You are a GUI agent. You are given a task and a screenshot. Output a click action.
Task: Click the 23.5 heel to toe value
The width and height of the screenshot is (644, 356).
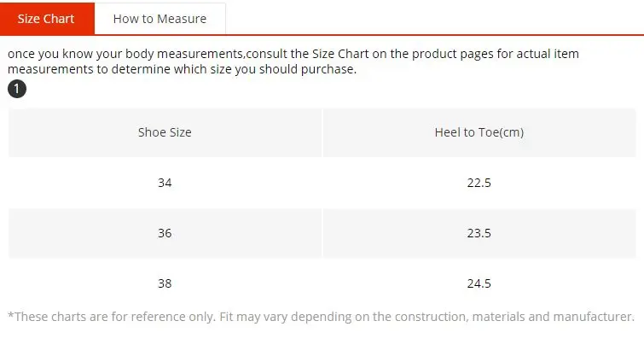[479, 233]
